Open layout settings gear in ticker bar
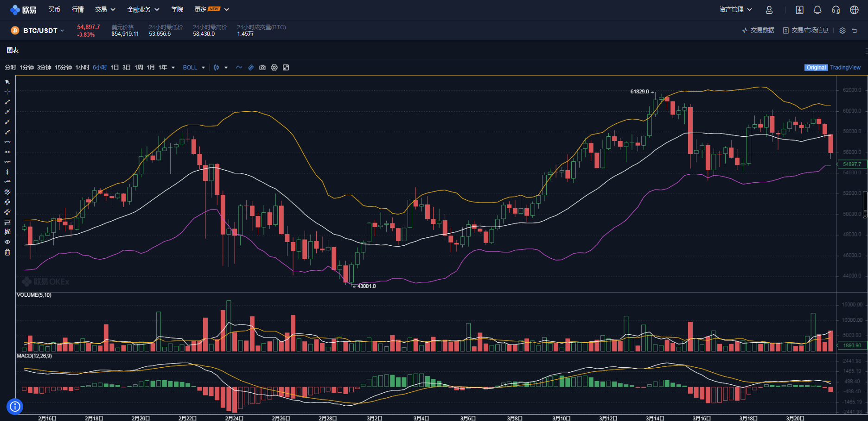This screenshot has width=868, height=421. point(842,31)
